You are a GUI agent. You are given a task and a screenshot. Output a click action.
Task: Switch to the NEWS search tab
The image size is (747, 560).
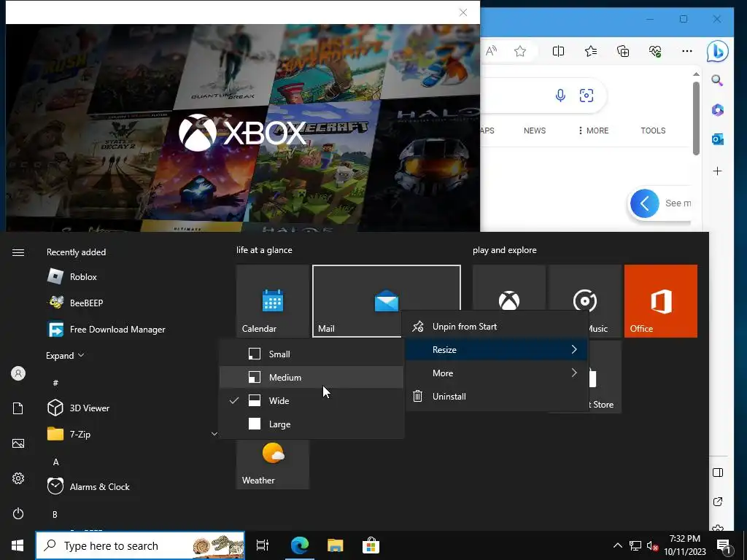pos(535,131)
